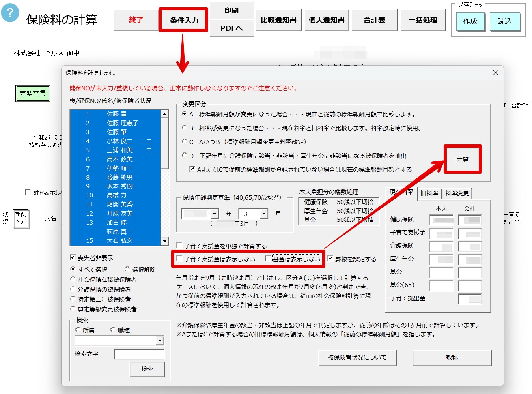Select 大石 弘文 list row
The image size is (532, 394).
pos(115,240)
